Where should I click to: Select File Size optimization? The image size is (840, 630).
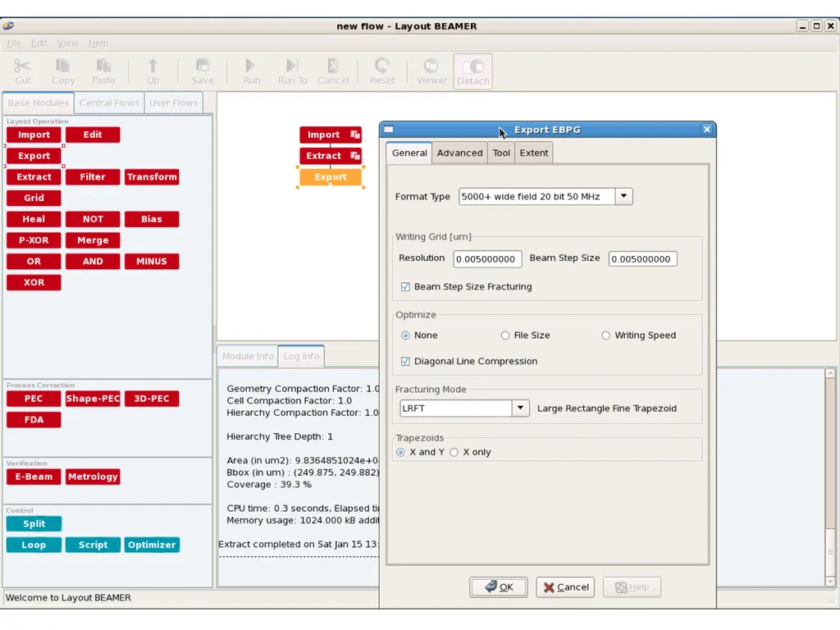pyautogui.click(x=505, y=336)
